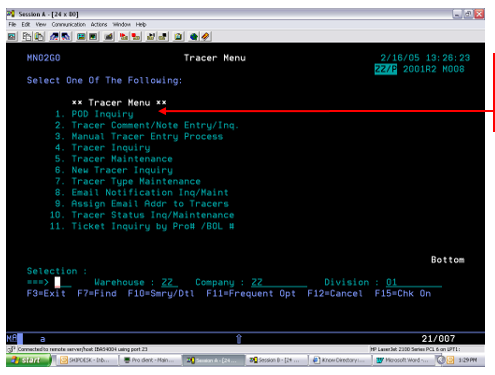Open the Windows Start button
This screenshot has width=495, height=375.
[29, 360]
